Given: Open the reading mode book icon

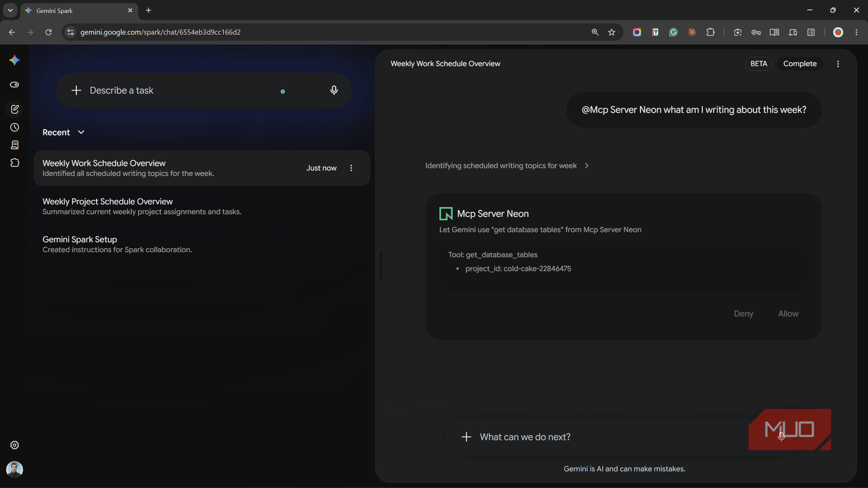Looking at the screenshot, I should [x=774, y=32].
